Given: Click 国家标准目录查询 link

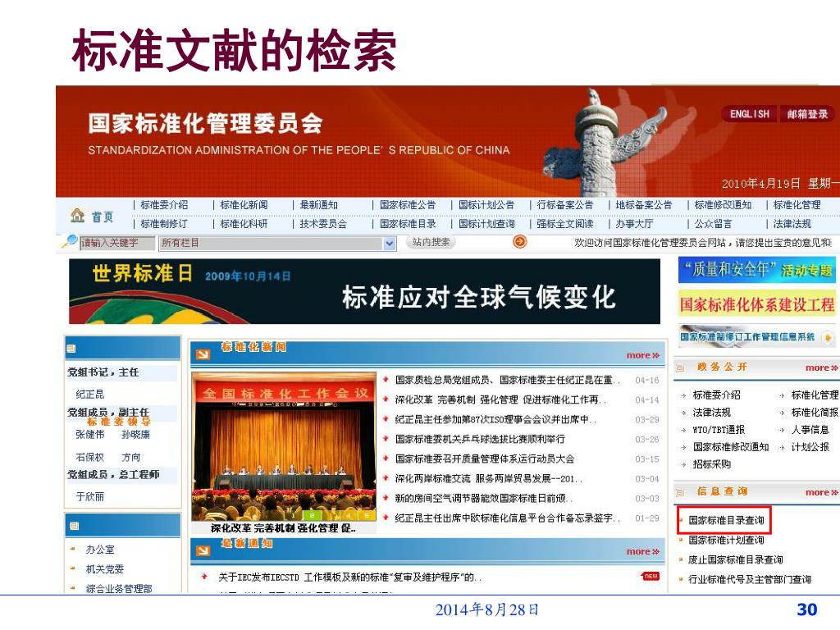Looking at the screenshot, I should pos(727,520).
